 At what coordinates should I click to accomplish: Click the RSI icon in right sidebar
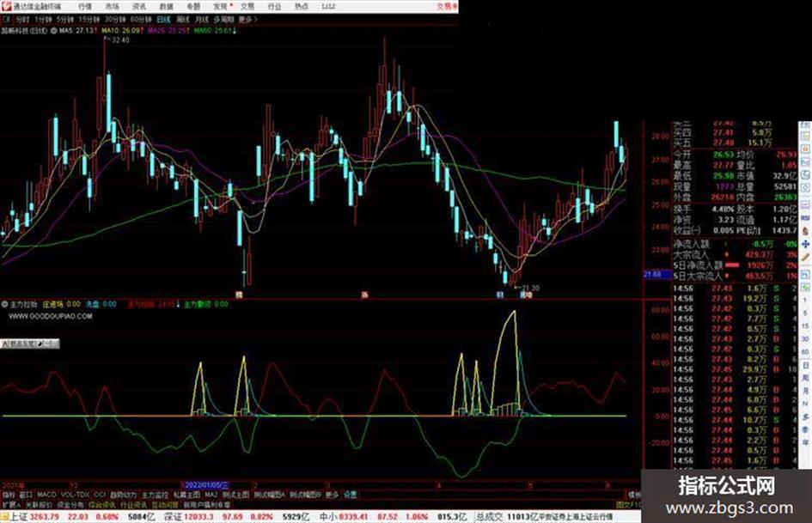(805, 217)
